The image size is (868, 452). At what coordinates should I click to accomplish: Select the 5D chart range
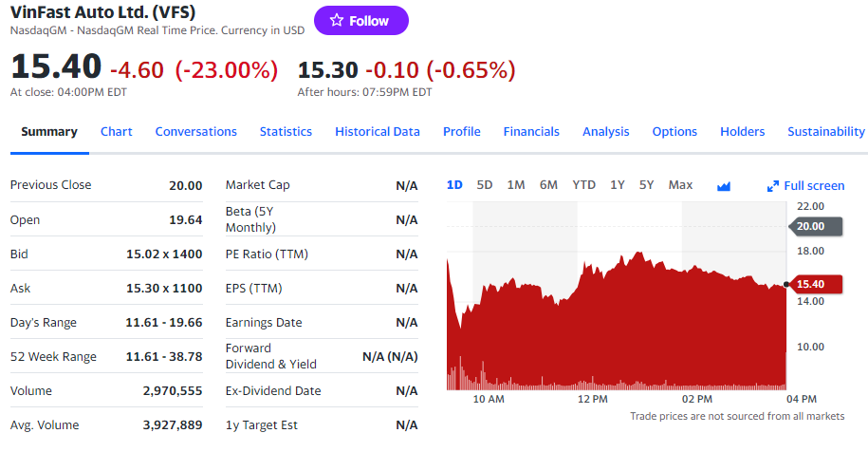point(485,185)
